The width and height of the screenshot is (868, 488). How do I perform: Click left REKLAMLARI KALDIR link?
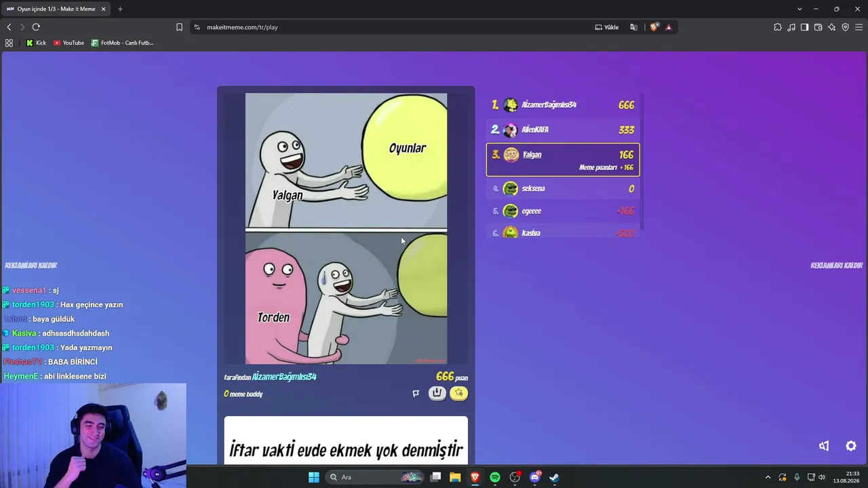click(31, 266)
